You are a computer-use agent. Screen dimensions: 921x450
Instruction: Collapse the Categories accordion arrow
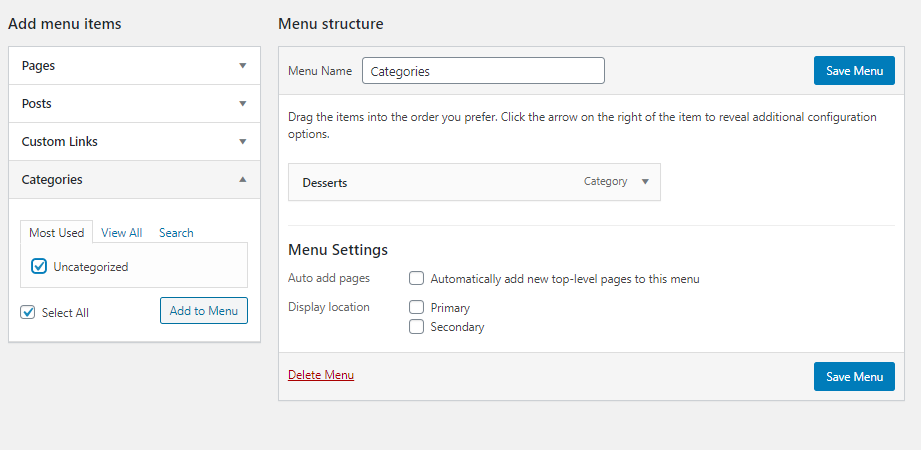pyautogui.click(x=242, y=180)
